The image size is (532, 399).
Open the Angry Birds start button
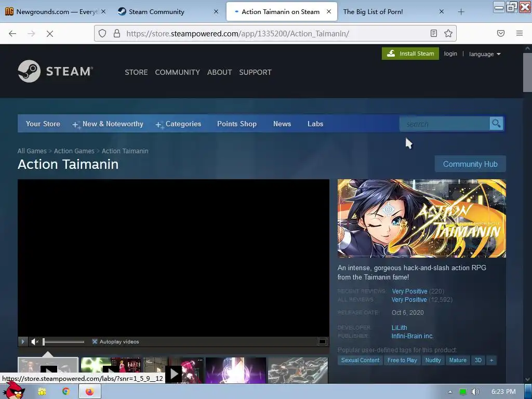[14, 391]
